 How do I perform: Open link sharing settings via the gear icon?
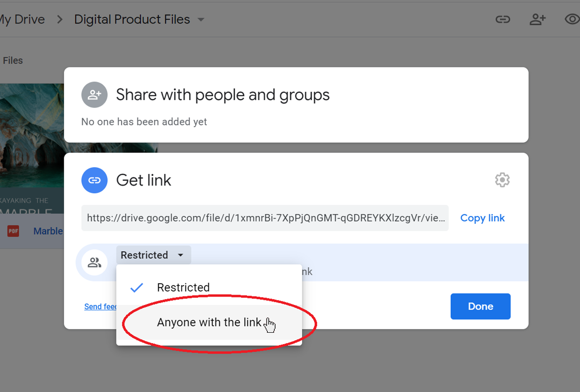502,179
